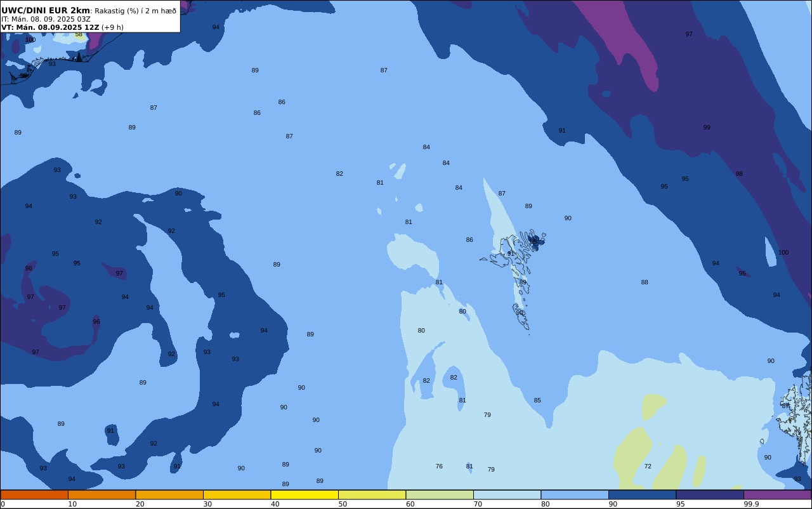Click the light blue 80–90 legend swatch
The width and height of the screenshot is (812, 509).
(x=575, y=494)
